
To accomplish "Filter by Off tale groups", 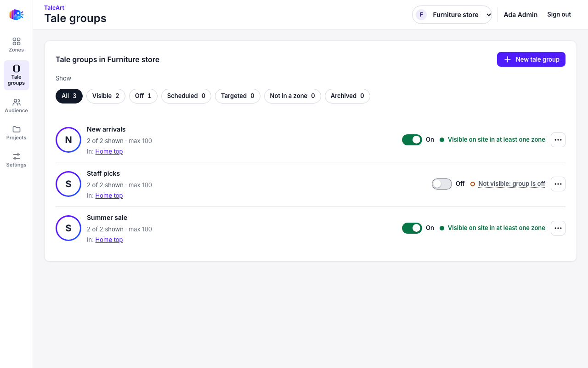I will click(x=143, y=96).
